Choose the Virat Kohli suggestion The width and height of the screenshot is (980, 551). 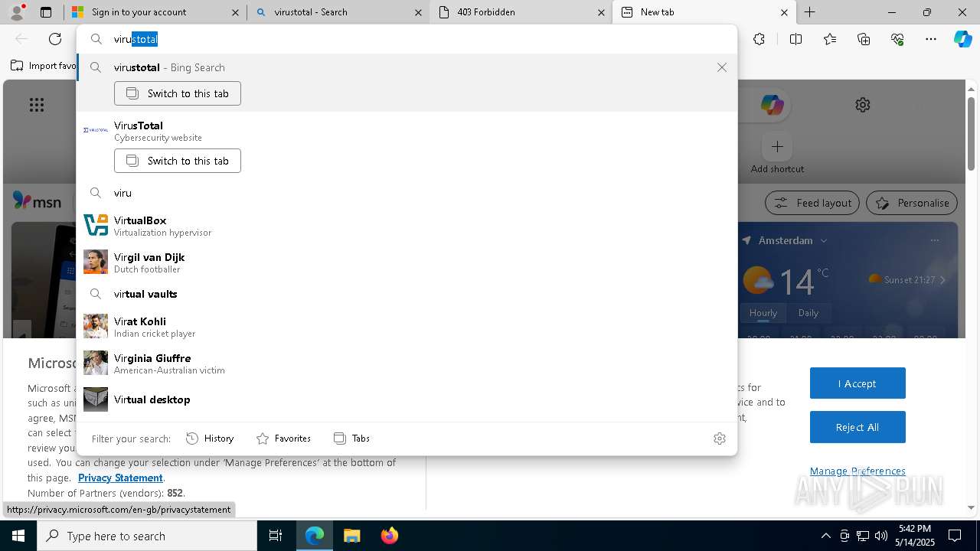(x=406, y=327)
